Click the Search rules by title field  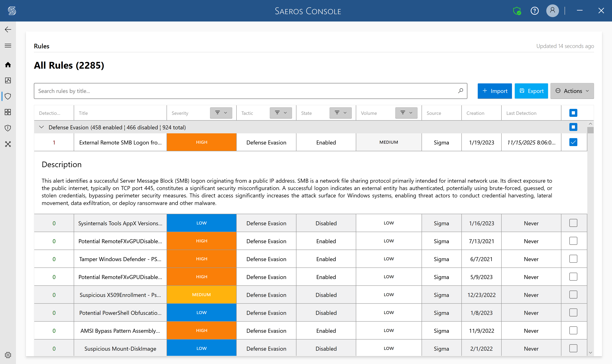(250, 91)
